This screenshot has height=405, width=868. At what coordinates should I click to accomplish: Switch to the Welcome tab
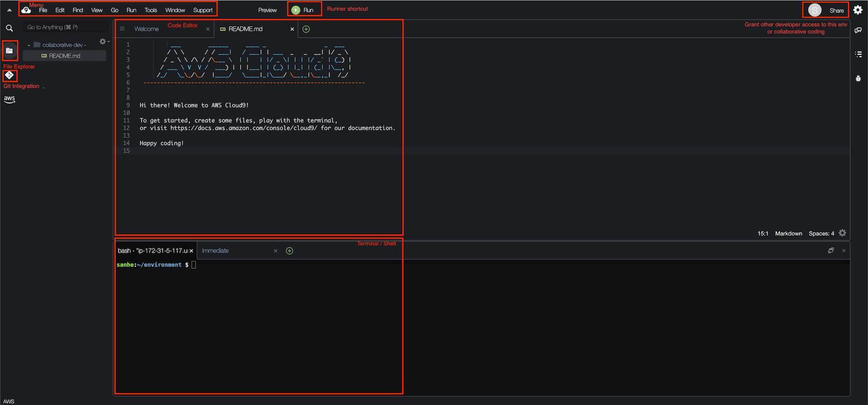pos(146,29)
